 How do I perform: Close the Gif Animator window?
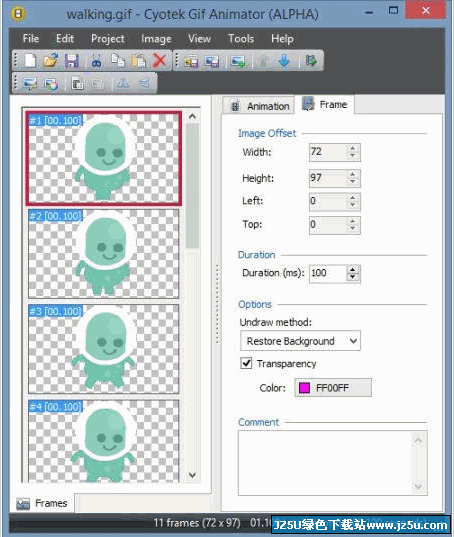coord(426,10)
